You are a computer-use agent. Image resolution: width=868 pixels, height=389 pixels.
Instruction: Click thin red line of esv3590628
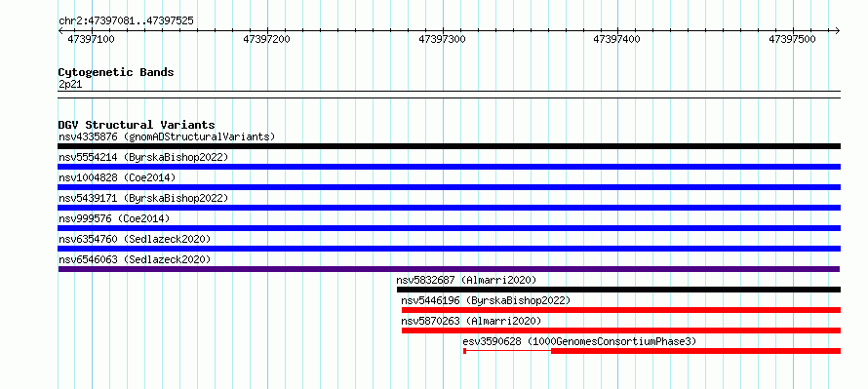pyautogui.click(x=508, y=351)
